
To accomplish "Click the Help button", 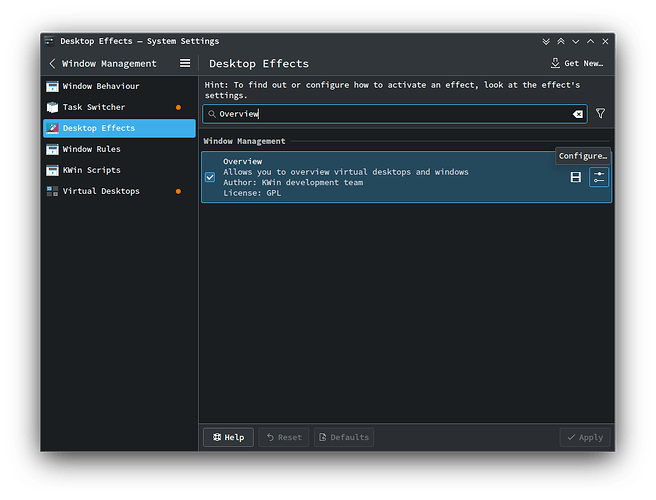I will 228,437.
